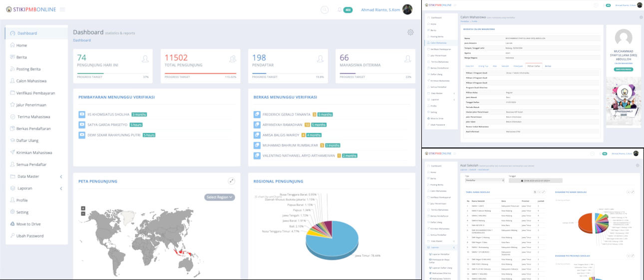
Task: Switch to the Orang Tua tab in student profile
Action: pyautogui.click(x=483, y=66)
